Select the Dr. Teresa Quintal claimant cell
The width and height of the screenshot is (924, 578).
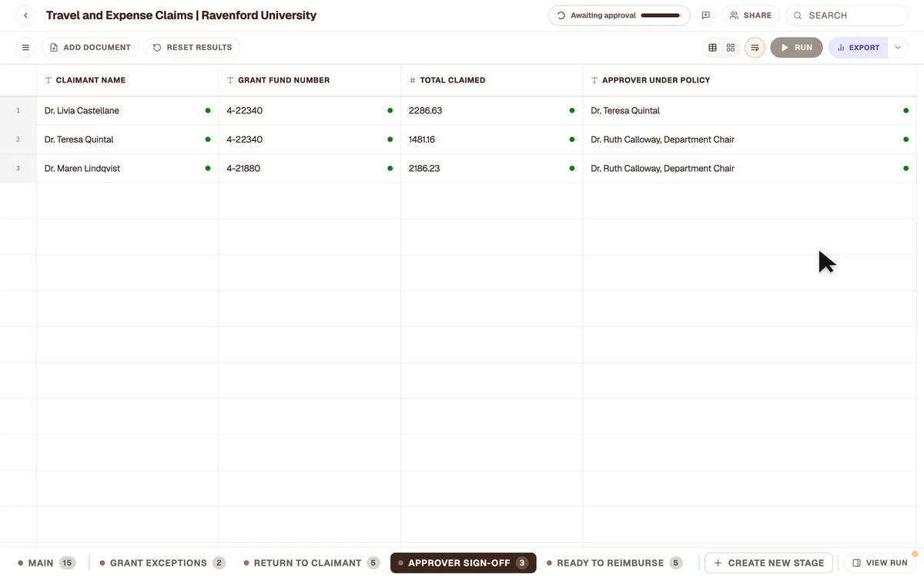(128, 139)
